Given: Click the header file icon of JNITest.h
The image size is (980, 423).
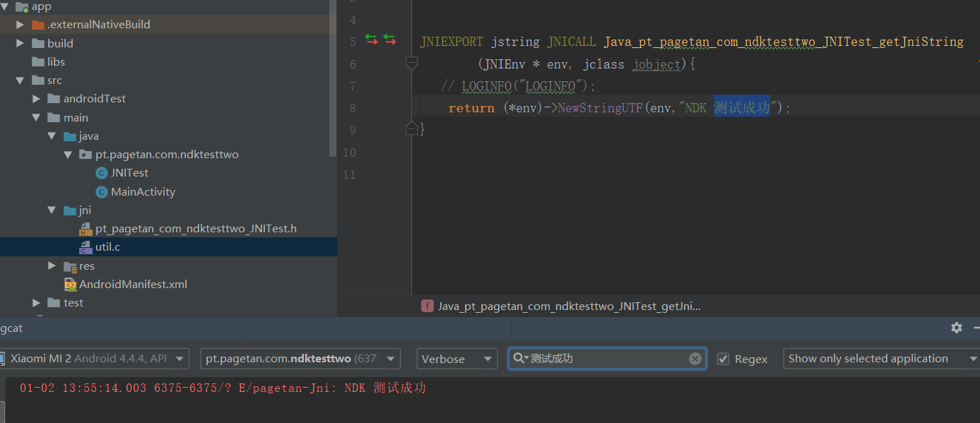Looking at the screenshot, I should pos(85,229).
